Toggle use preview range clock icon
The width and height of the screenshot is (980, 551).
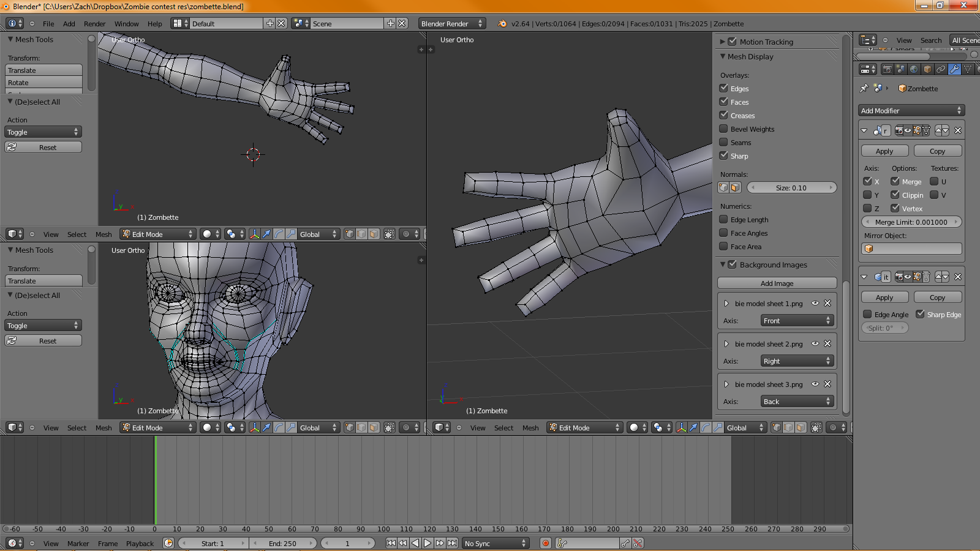point(168,543)
